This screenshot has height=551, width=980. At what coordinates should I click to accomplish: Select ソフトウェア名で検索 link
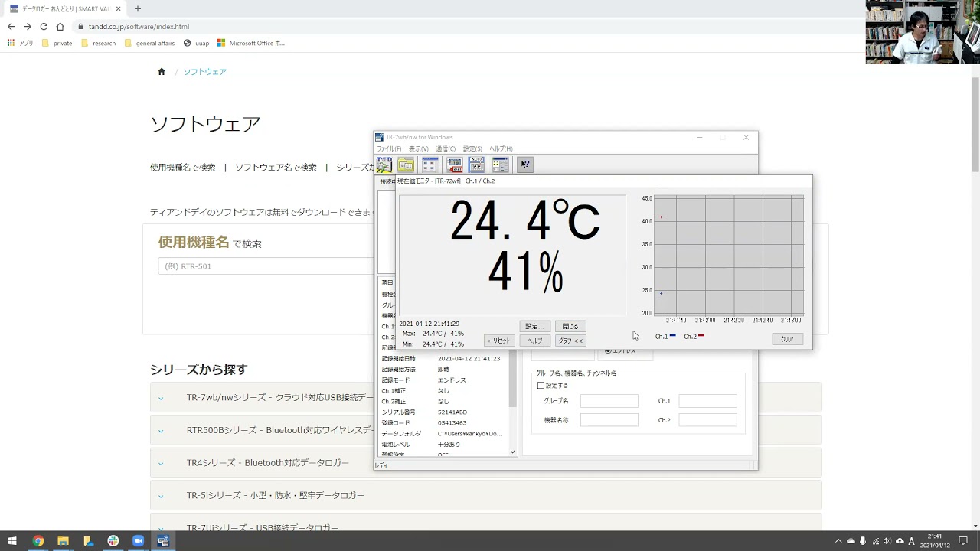click(276, 167)
